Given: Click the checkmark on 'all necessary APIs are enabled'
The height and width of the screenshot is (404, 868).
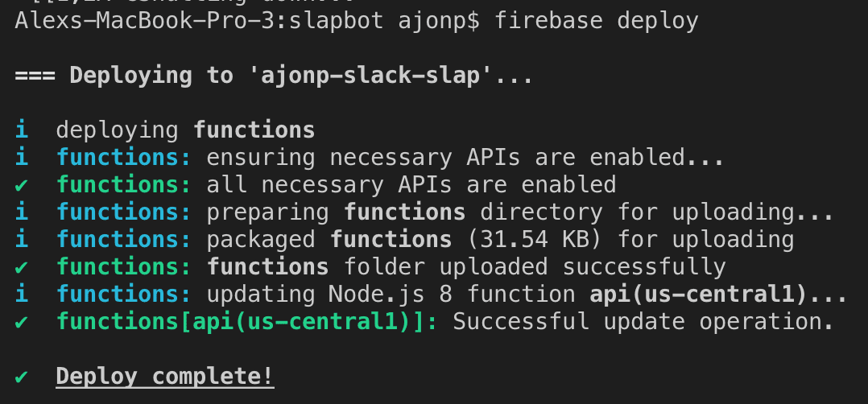Looking at the screenshot, I should [21, 185].
